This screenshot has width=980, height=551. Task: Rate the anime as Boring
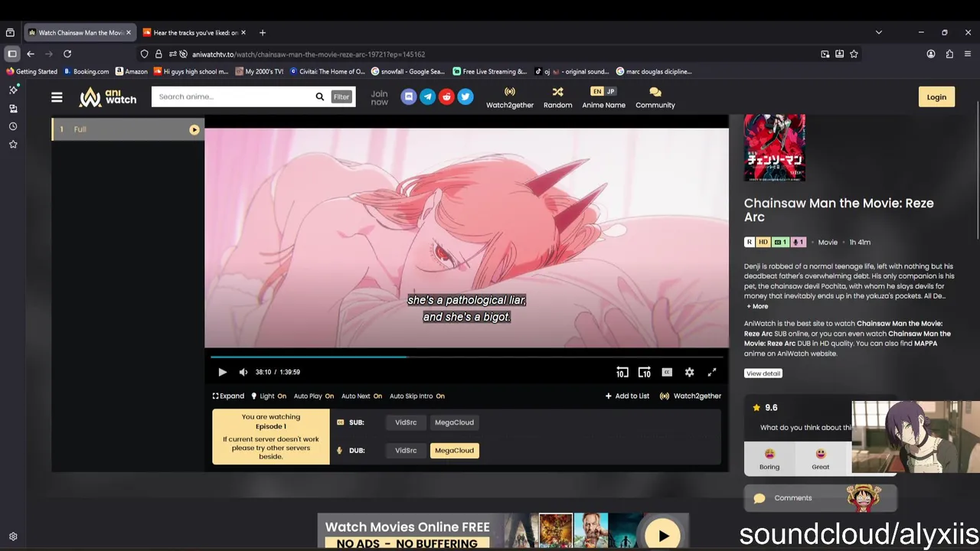[x=769, y=459]
